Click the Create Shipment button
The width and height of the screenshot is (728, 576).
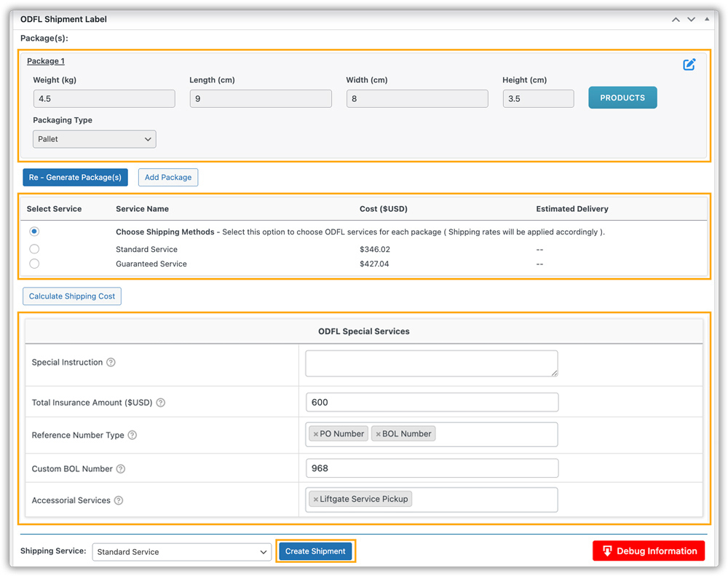pyautogui.click(x=315, y=551)
